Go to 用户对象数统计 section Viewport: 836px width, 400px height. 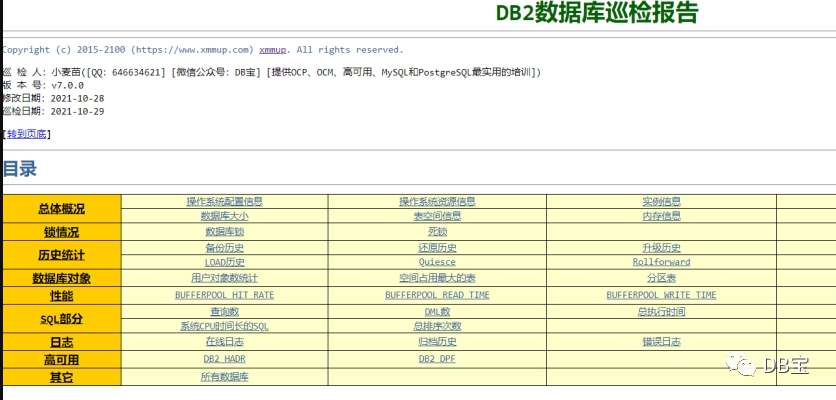coord(224,278)
